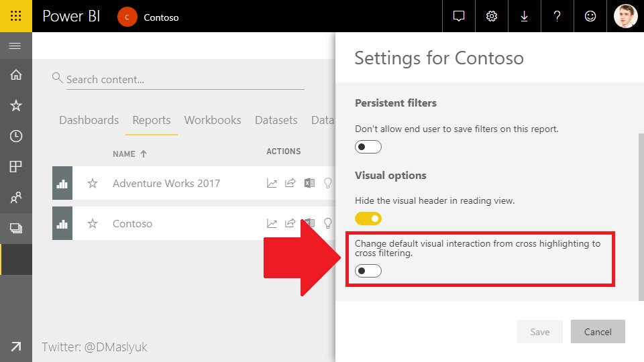The image size is (644, 362).
Task: Enable cross filtering default interaction toggle
Action: pyautogui.click(x=368, y=271)
